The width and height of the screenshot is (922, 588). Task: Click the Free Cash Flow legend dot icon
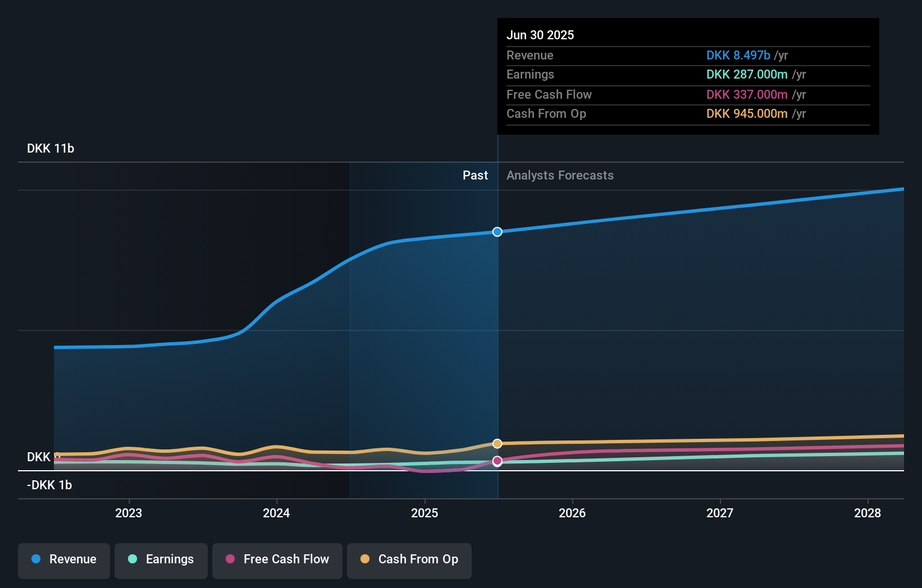pyautogui.click(x=231, y=559)
